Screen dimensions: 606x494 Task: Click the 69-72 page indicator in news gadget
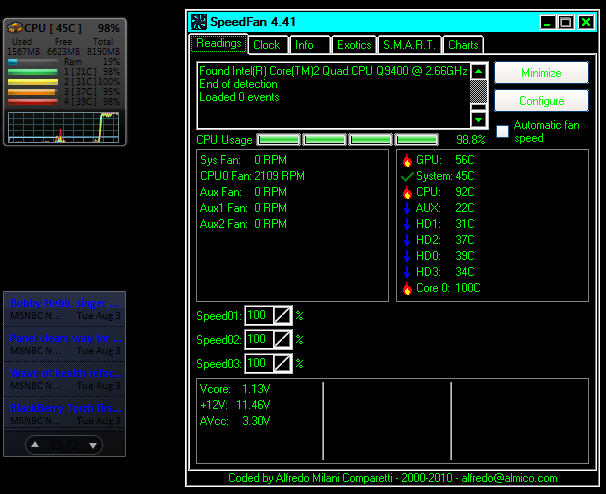pyautogui.click(x=64, y=445)
